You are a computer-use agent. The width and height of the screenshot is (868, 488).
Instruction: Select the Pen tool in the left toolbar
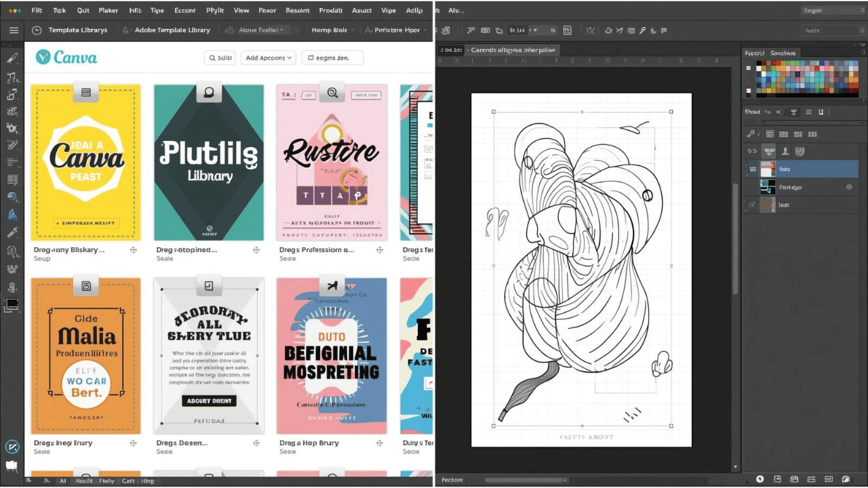click(12, 58)
